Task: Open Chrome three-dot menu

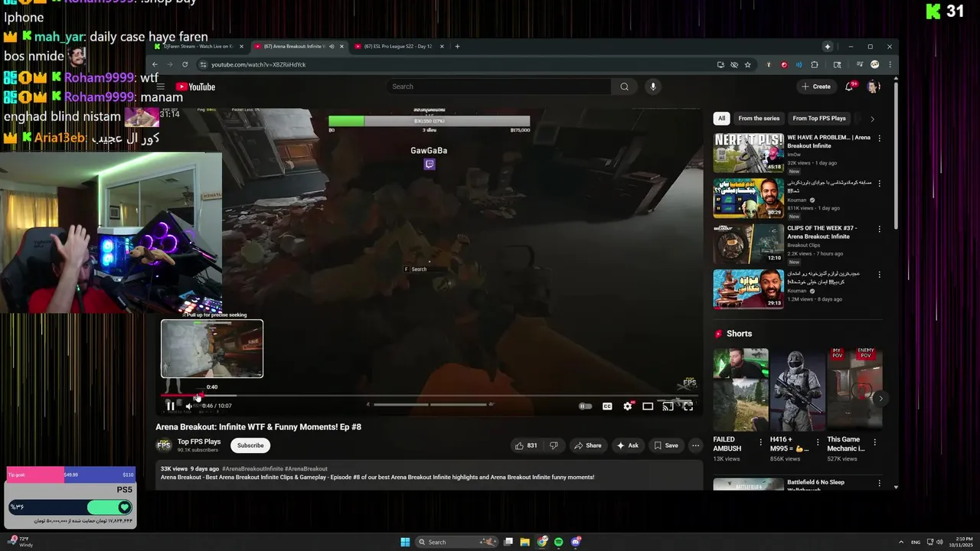Action: pos(889,65)
